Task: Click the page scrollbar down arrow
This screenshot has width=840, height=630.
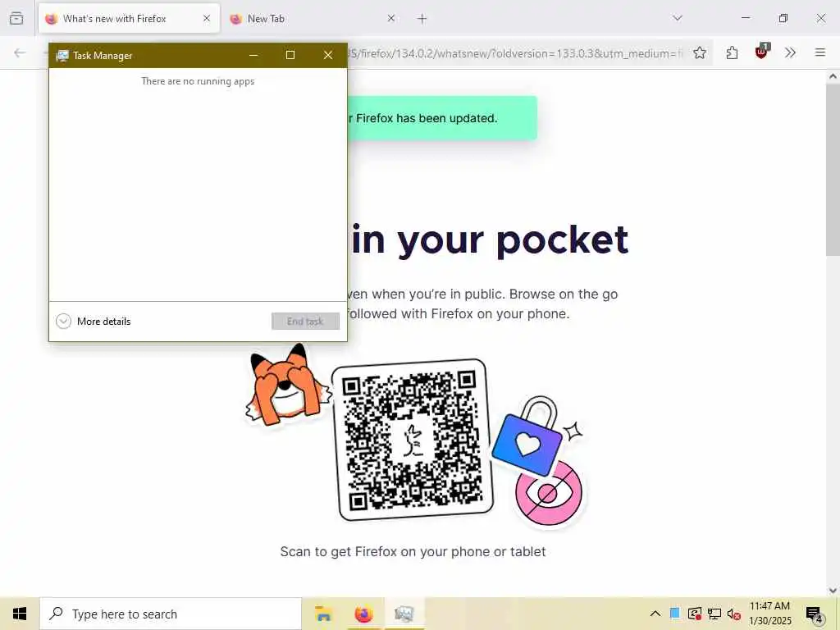Action: pos(833,591)
